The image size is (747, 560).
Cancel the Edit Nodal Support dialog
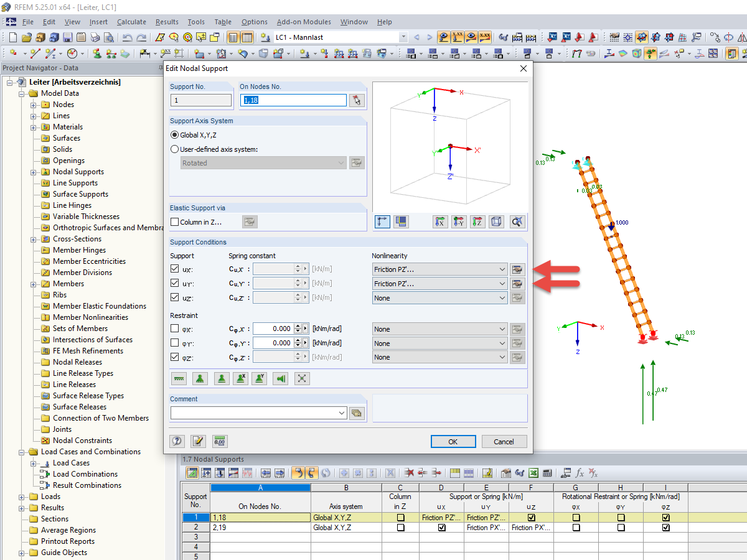click(504, 441)
